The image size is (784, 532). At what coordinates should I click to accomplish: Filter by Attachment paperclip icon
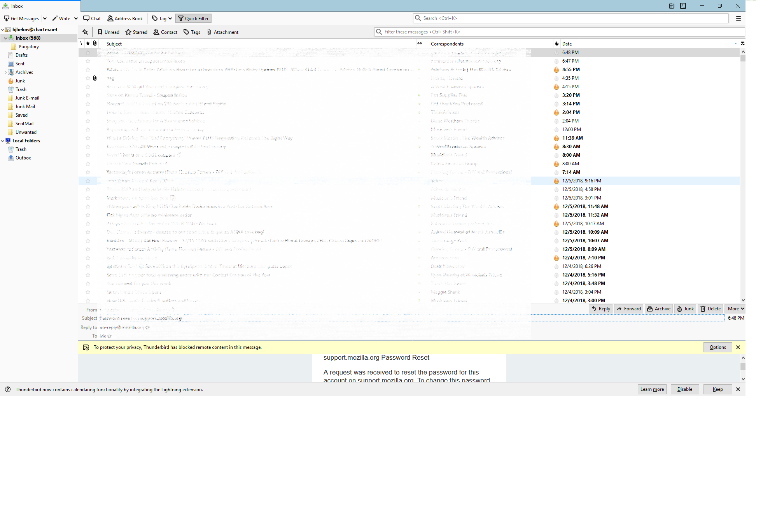tap(209, 32)
